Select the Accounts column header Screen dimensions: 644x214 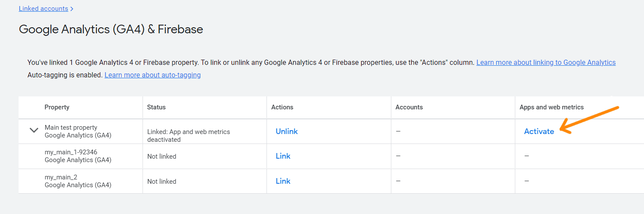[409, 107]
